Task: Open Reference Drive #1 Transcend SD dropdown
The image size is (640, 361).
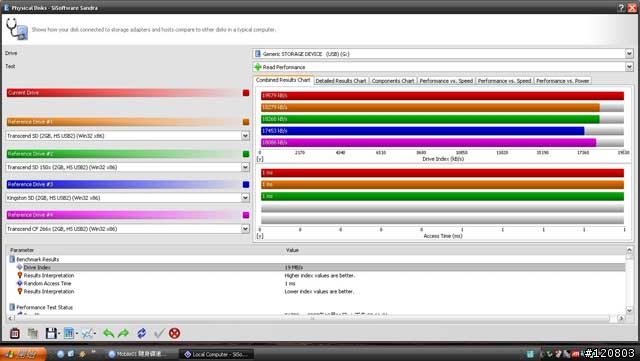Action: 245,136
